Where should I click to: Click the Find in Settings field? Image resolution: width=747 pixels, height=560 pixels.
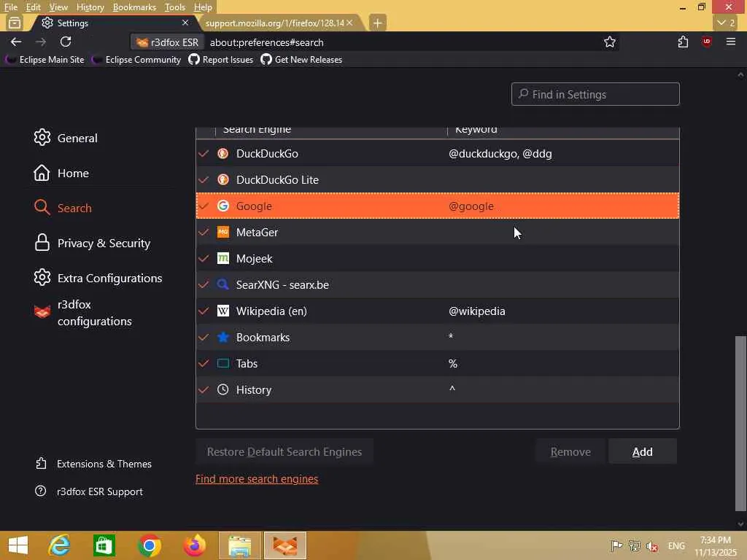(595, 94)
